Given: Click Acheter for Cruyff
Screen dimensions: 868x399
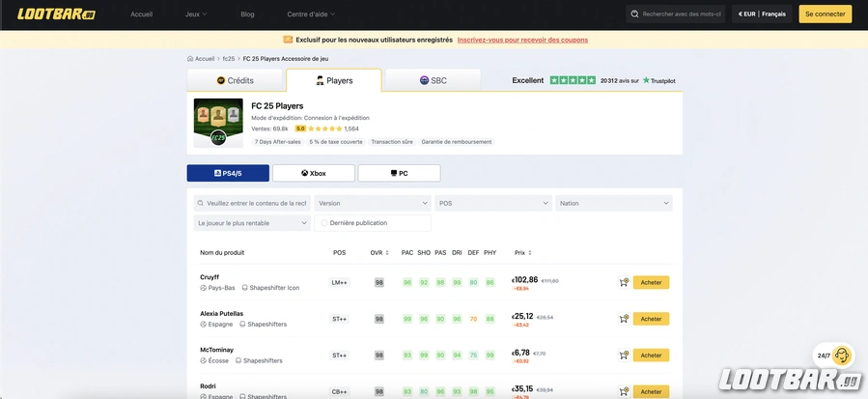Looking at the screenshot, I should (x=651, y=283).
